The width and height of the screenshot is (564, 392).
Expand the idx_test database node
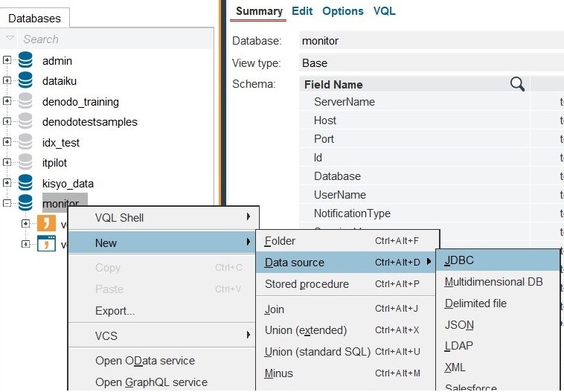tap(7, 141)
